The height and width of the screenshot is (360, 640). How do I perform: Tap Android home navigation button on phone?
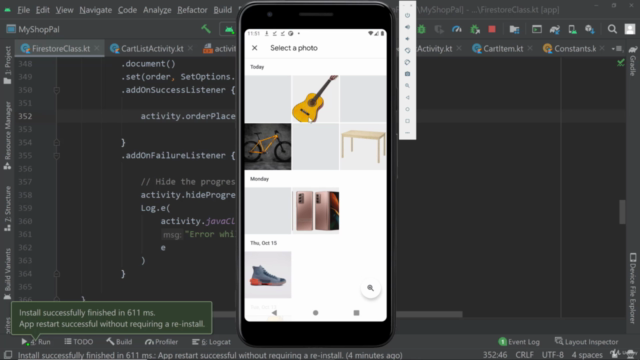click(x=315, y=313)
